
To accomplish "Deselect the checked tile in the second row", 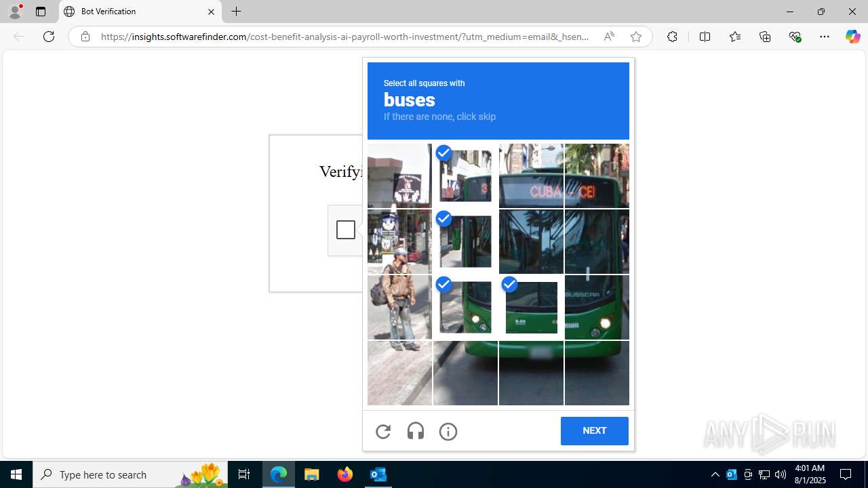I will [x=465, y=241].
